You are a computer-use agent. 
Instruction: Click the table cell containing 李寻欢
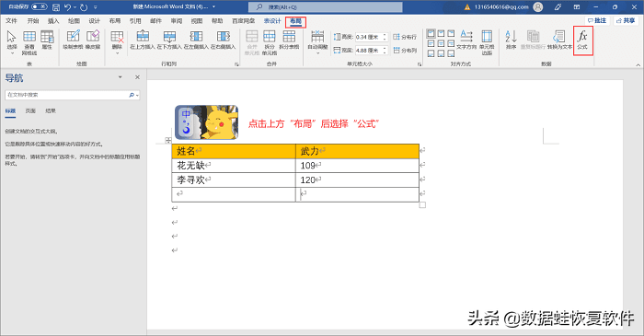pyautogui.click(x=234, y=180)
